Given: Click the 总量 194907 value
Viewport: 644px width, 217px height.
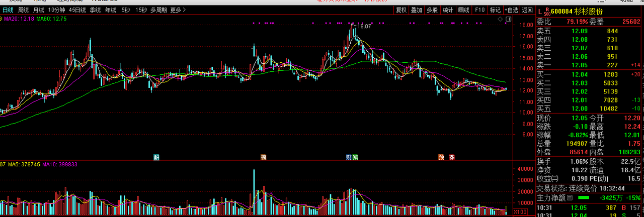Looking at the screenshot, I should pos(577,144).
